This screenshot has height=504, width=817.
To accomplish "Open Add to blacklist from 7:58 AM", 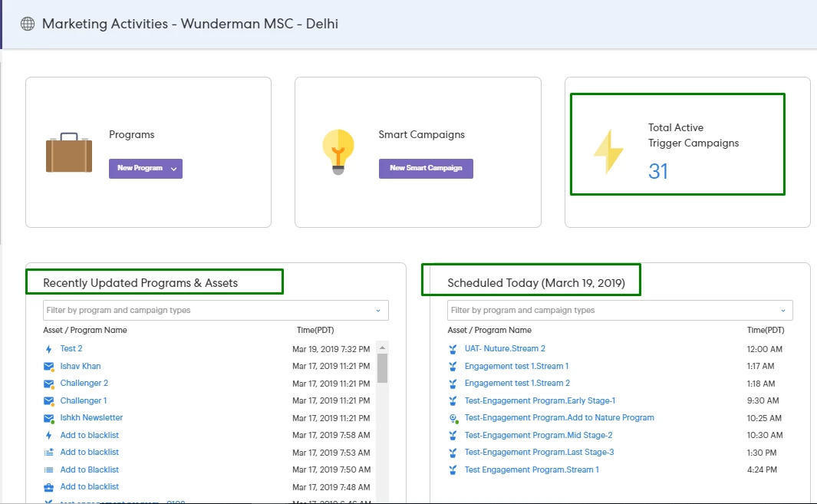I will (89, 435).
